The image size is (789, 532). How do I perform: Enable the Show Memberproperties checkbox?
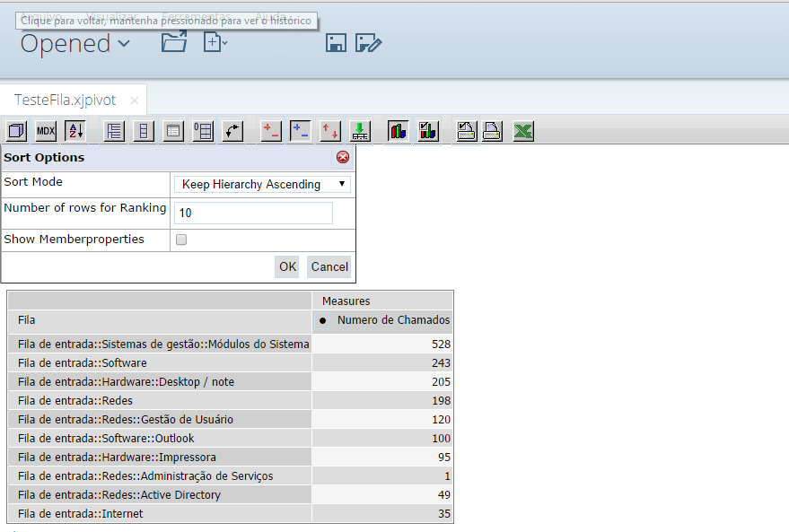click(181, 240)
